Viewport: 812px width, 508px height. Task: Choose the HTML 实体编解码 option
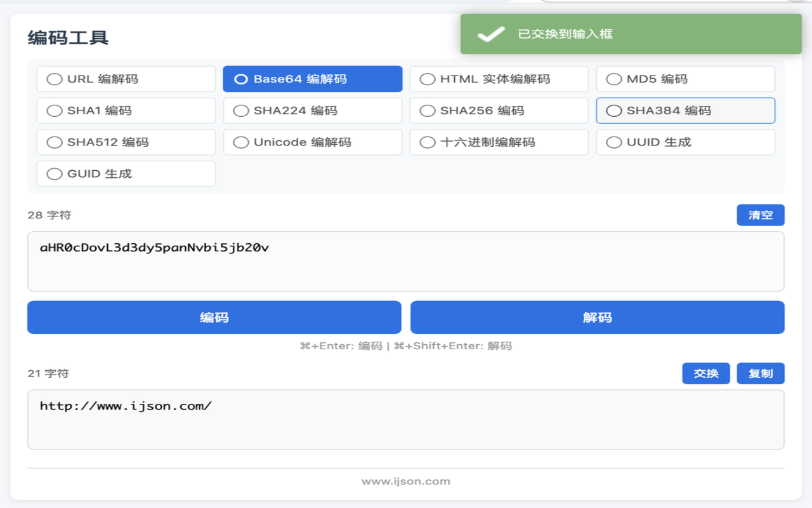pyautogui.click(x=499, y=79)
